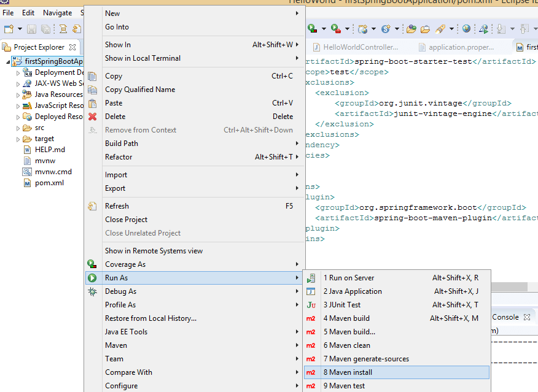
Task: Click the Save floppy disk icon
Action: click(31, 29)
